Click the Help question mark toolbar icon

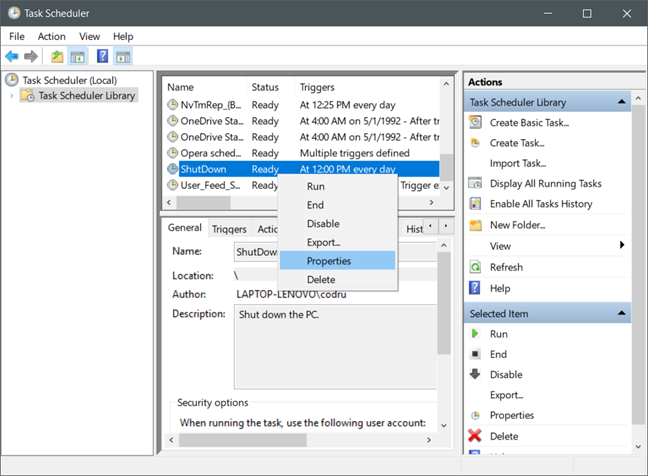(102, 56)
